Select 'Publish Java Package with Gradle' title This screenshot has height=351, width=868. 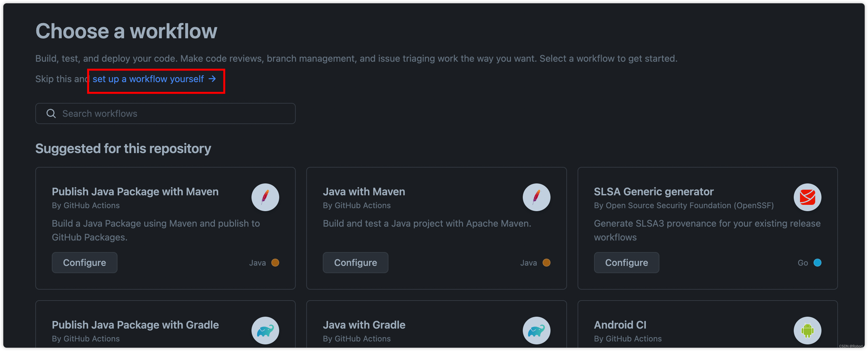pos(135,325)
